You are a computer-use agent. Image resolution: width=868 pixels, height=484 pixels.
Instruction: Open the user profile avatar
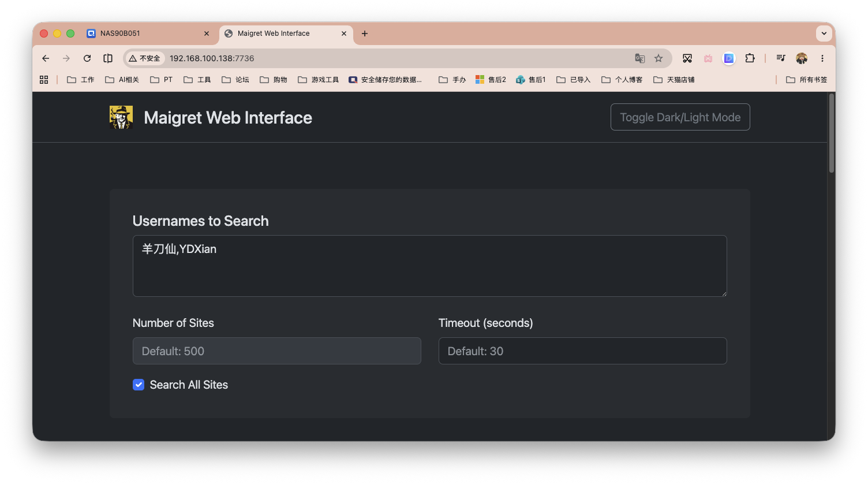pos(802,58)
